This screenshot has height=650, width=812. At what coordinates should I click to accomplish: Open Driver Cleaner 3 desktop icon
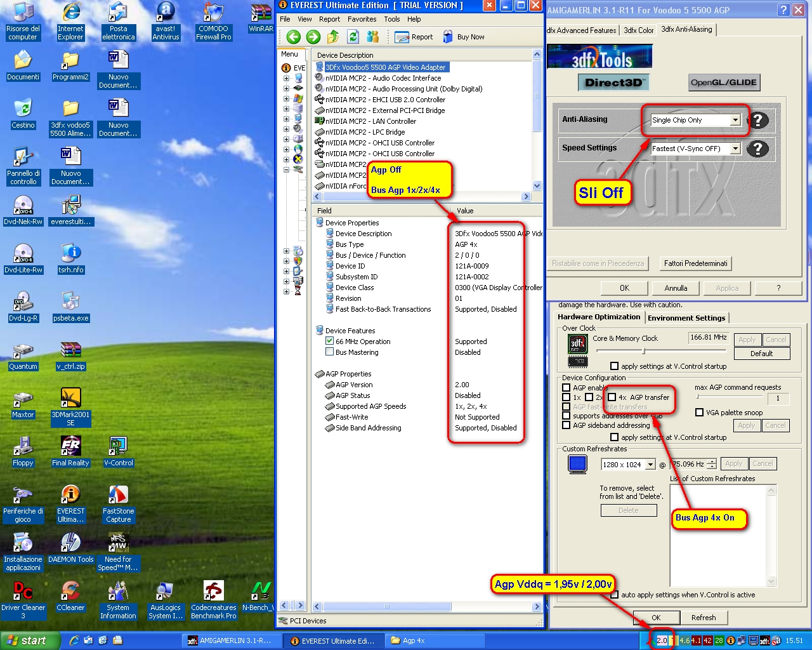coord(23,600)
